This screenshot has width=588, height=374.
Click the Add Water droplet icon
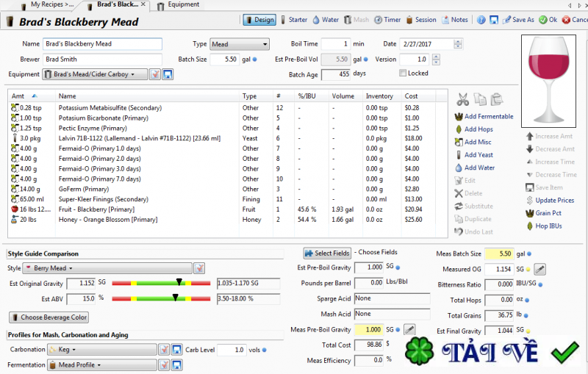point(459,168)
